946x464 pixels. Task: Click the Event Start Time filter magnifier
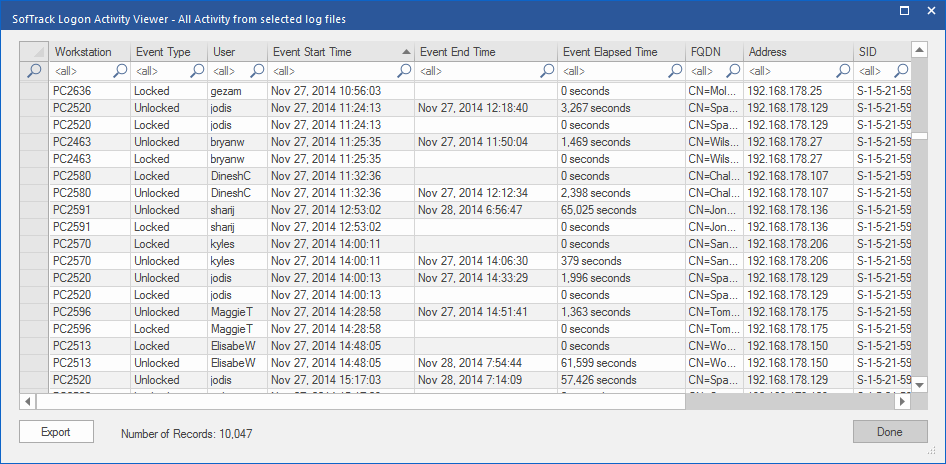(405, 71)
